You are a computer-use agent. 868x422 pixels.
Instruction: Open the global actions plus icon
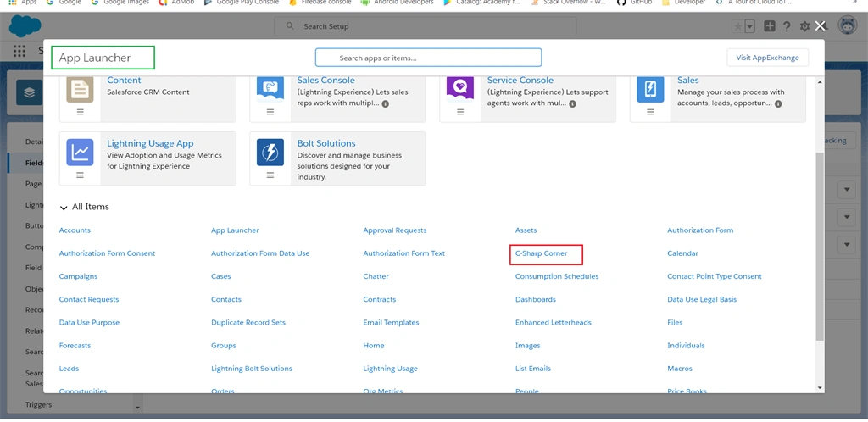pyautogui.click(x=770, y=26)
